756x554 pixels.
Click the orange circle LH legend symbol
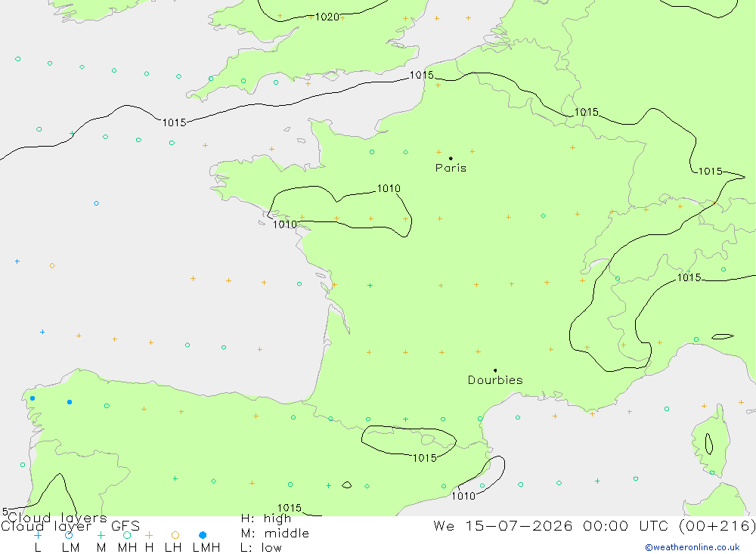tap(175, 535)
